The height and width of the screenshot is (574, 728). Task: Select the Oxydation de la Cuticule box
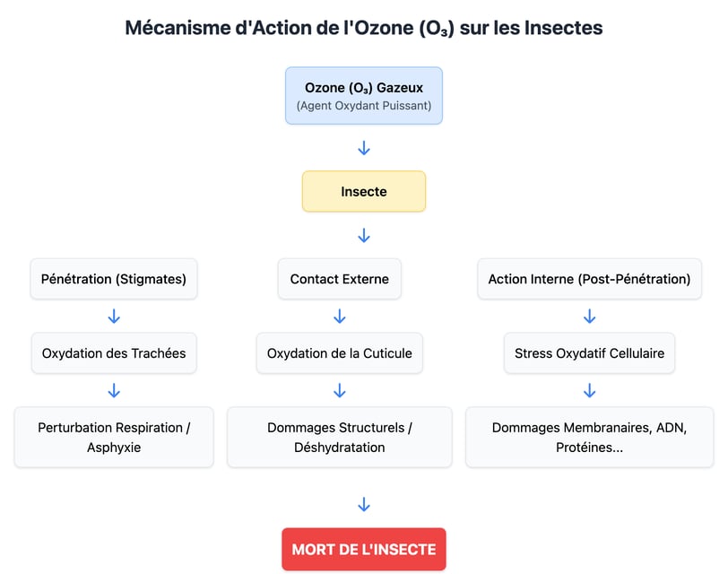[x=340, y=353]
